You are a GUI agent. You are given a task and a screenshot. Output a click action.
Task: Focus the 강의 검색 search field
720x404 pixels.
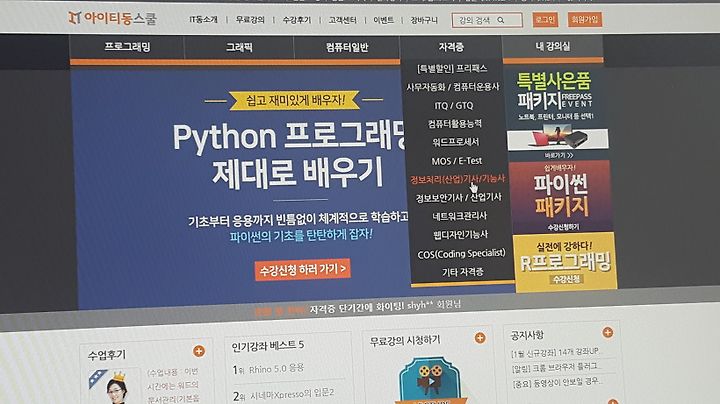pyautogui.click(x=487, y=20)
